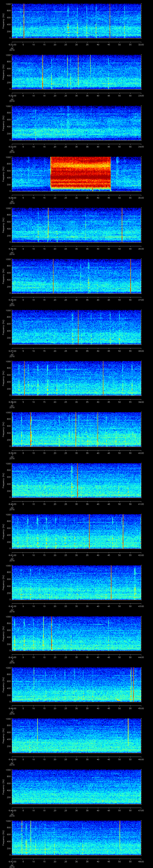Viewport: 153px width, 868px height.
Task: Click the 6:44:00 start time label
Action: pyautogui.click(x=12, y=708)
